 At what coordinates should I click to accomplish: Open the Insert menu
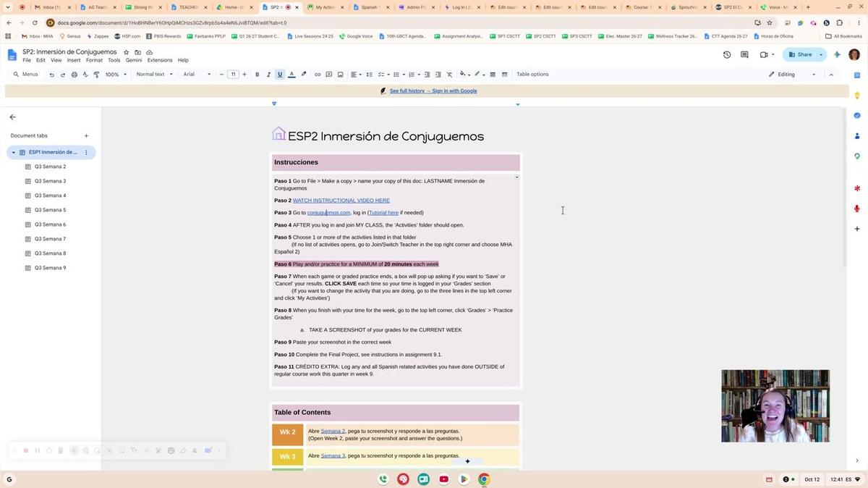point(74,60)
